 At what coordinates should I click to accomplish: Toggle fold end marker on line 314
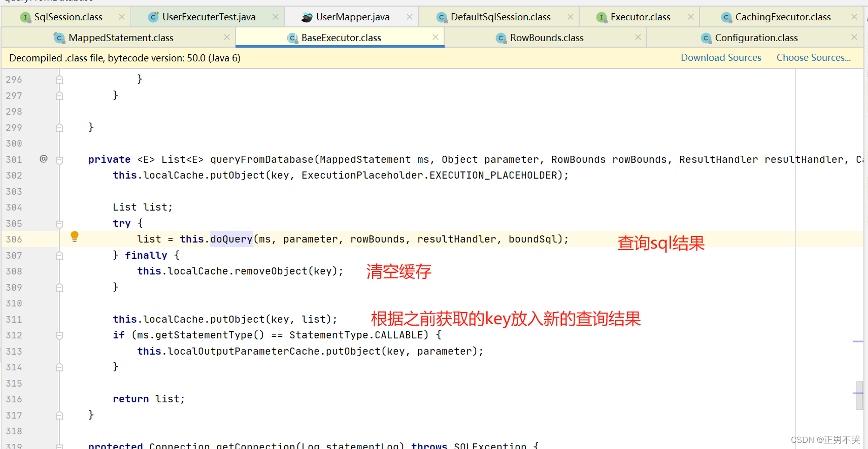(59, 367)
